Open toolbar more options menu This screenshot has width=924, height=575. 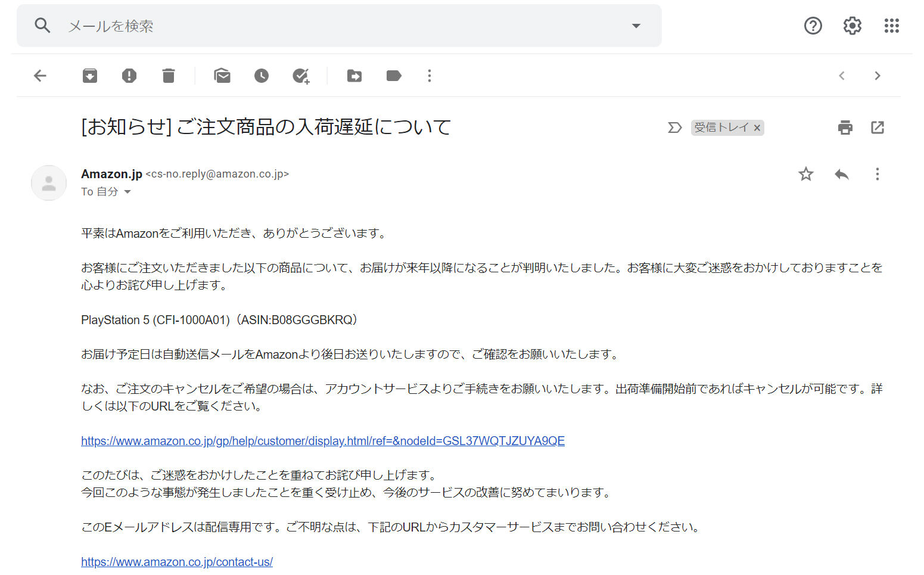coord(430,76)
